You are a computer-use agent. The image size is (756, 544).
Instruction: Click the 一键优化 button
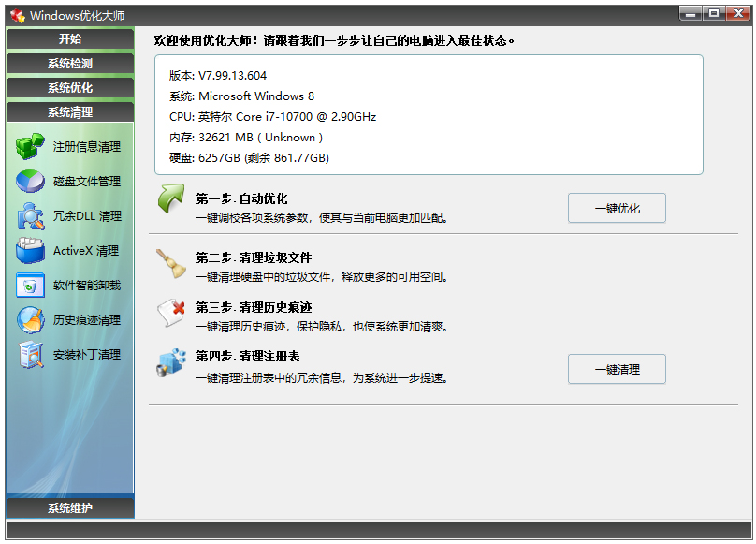[617, 208]
